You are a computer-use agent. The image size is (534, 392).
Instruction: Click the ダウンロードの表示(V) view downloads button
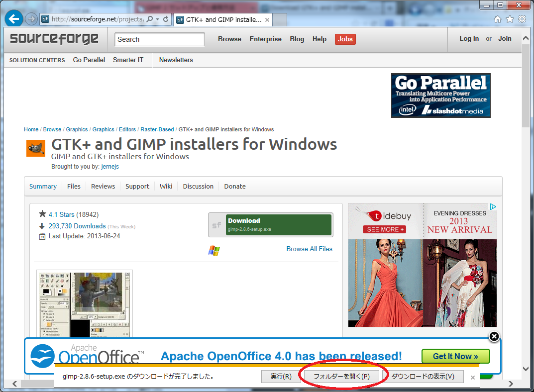coord(423,377)
